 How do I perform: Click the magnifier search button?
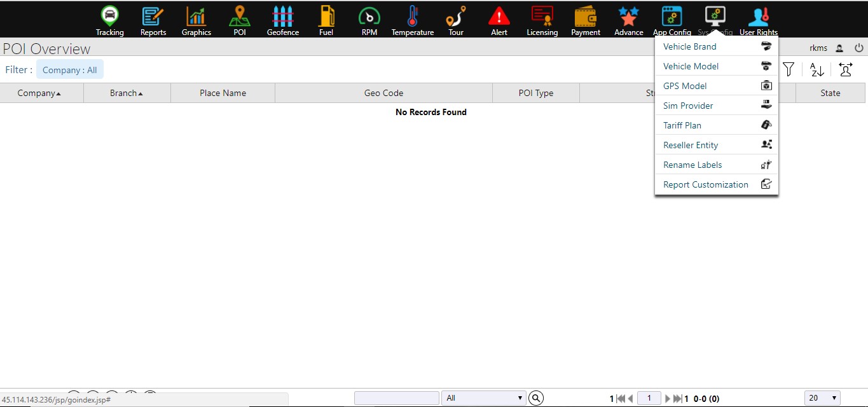click(x=536, y=398)
